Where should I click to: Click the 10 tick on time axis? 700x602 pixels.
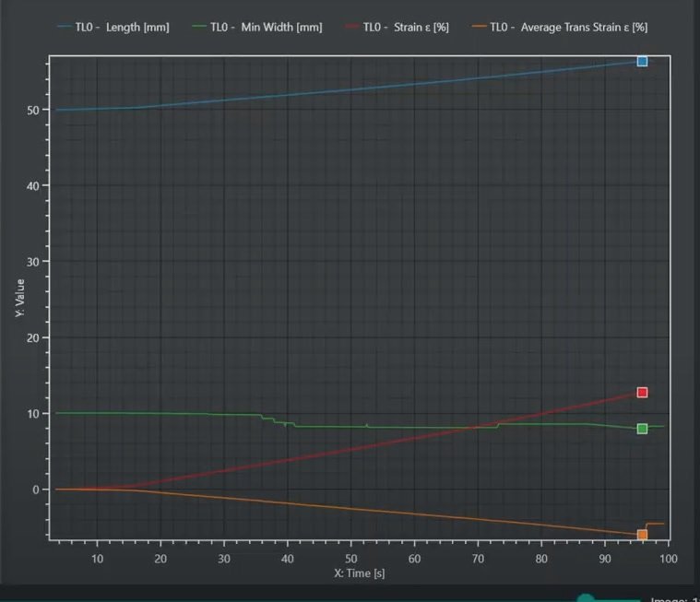pyautogui.click(x=97, y=559)
